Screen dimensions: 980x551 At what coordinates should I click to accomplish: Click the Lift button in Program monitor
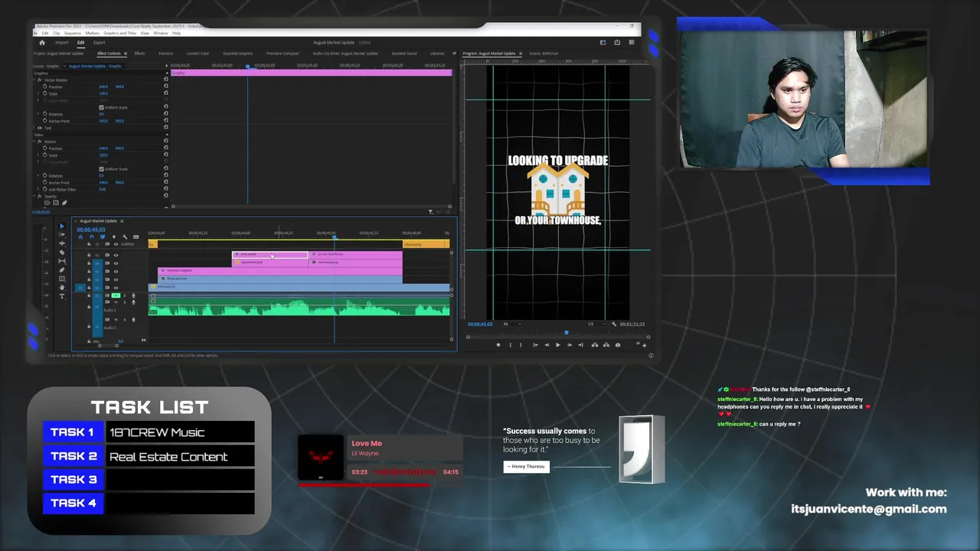tap(595, 345)
